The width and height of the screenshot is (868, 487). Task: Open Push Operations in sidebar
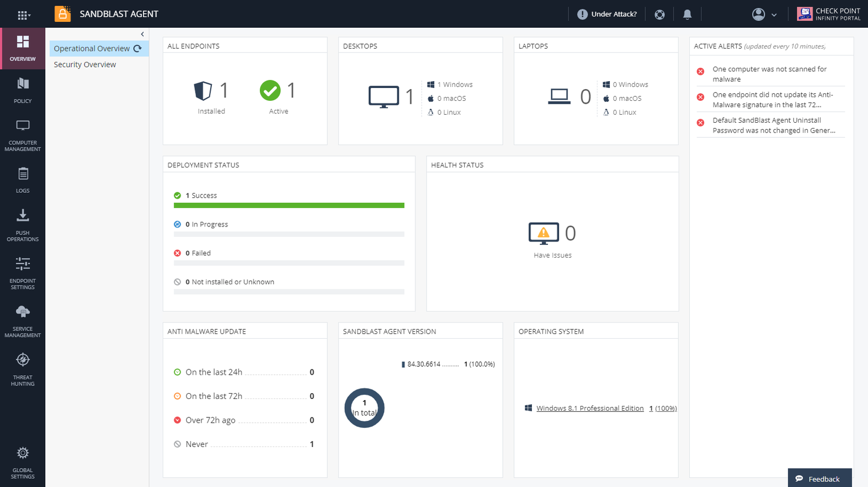(x=23, y=225)
